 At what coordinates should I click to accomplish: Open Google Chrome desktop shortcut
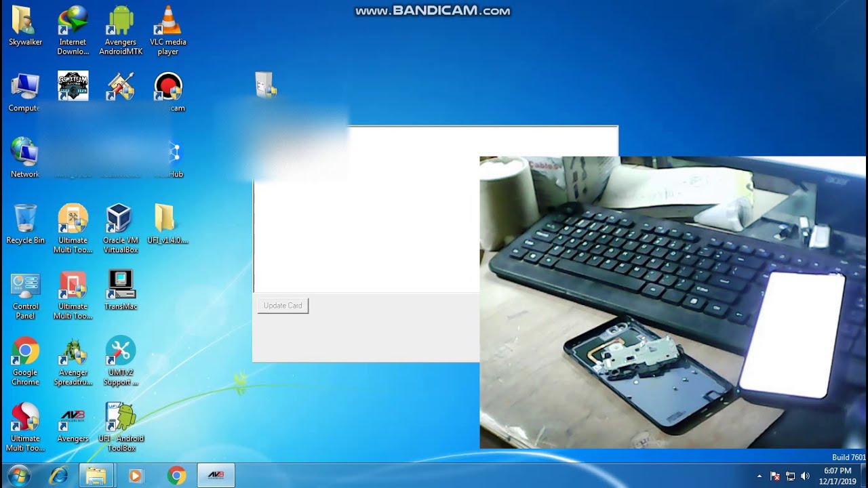[x=25, y=361]
